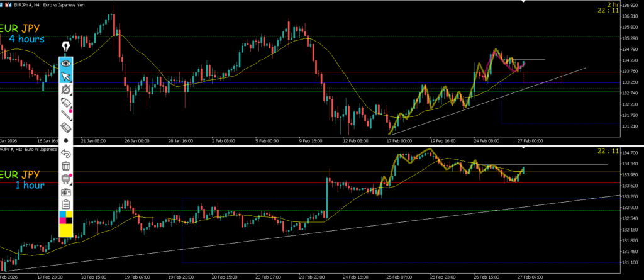Choose the crossed-out circle tool
This screenshot has width=644, height=280.
[65, 90]
